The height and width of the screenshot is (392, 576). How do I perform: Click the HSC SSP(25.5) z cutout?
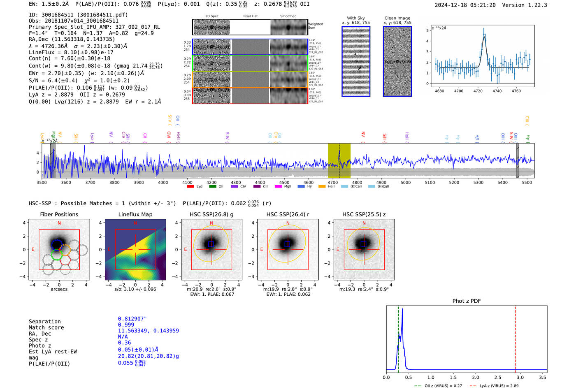[364, 249]
